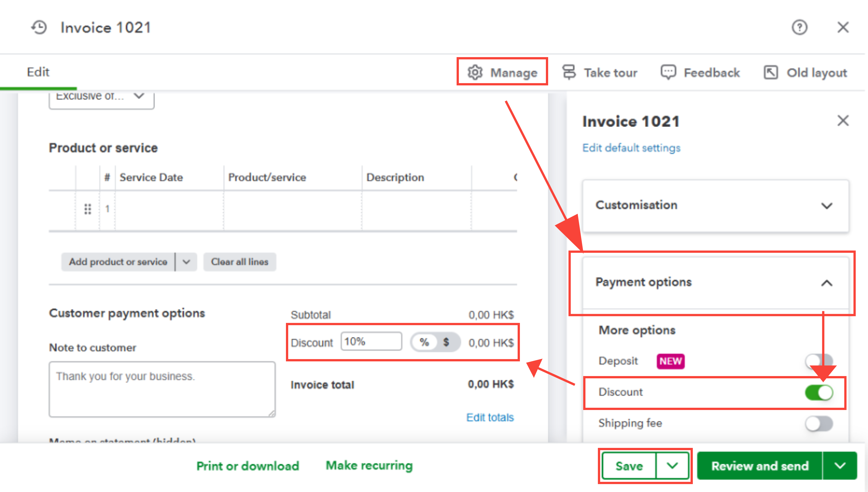Disable the Discount toggle
The width and height of the screenshot is (868, 492).
coord(819,392)
